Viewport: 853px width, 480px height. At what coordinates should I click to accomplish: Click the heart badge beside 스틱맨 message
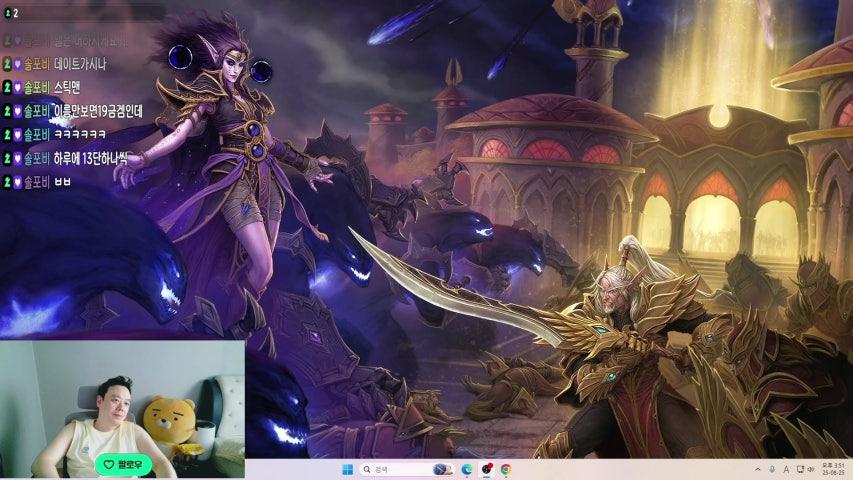tap(17, 88)
